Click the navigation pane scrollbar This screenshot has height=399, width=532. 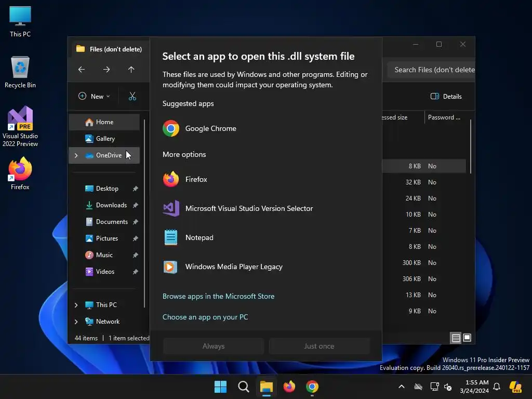(x=144, y=213)
